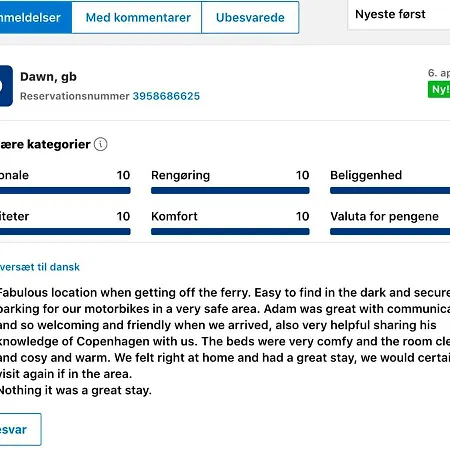
Task: Click the green Ny! badge
Action: [439, 89]
